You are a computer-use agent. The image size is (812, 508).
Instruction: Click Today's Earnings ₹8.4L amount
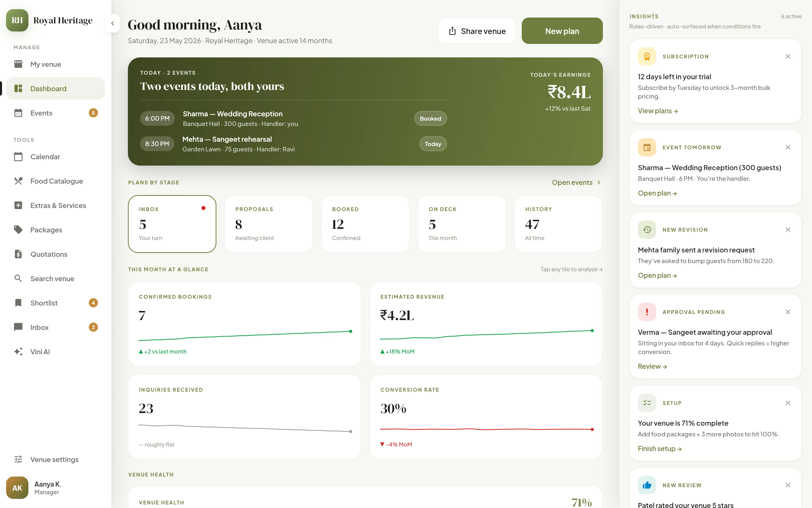[569, 92]
